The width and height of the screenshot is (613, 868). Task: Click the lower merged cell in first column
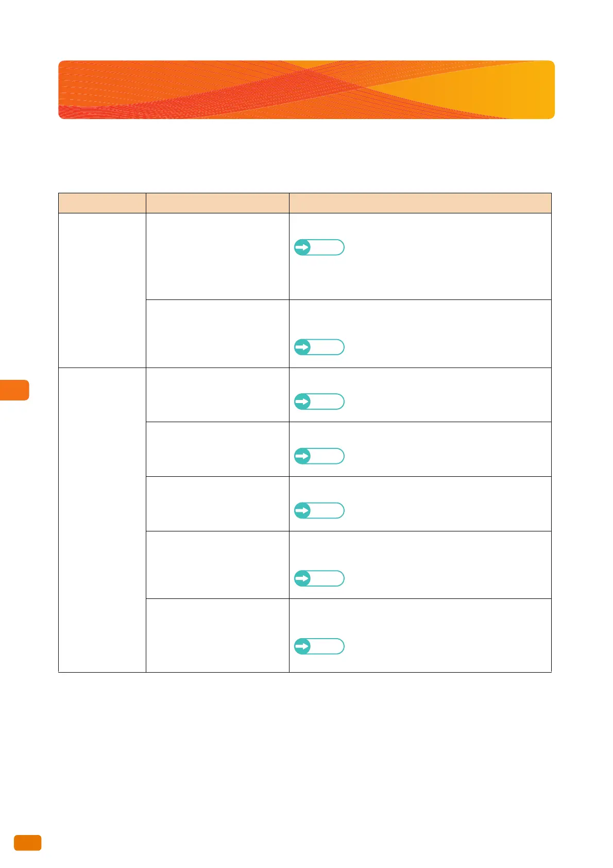click(102, 520)
